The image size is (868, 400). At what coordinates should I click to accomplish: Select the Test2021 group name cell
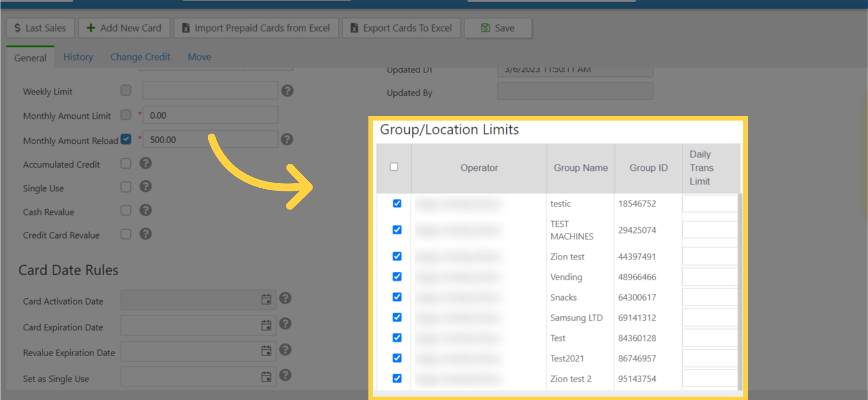(567, 358)
